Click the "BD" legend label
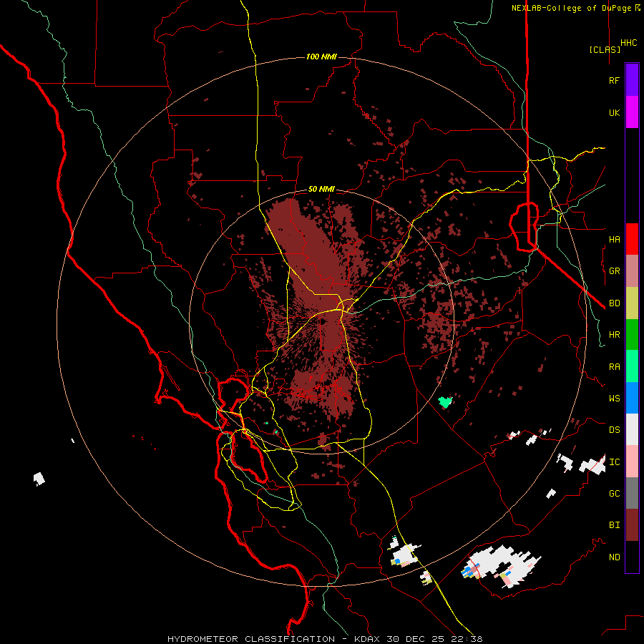The image size is (644, 644). 615,303
